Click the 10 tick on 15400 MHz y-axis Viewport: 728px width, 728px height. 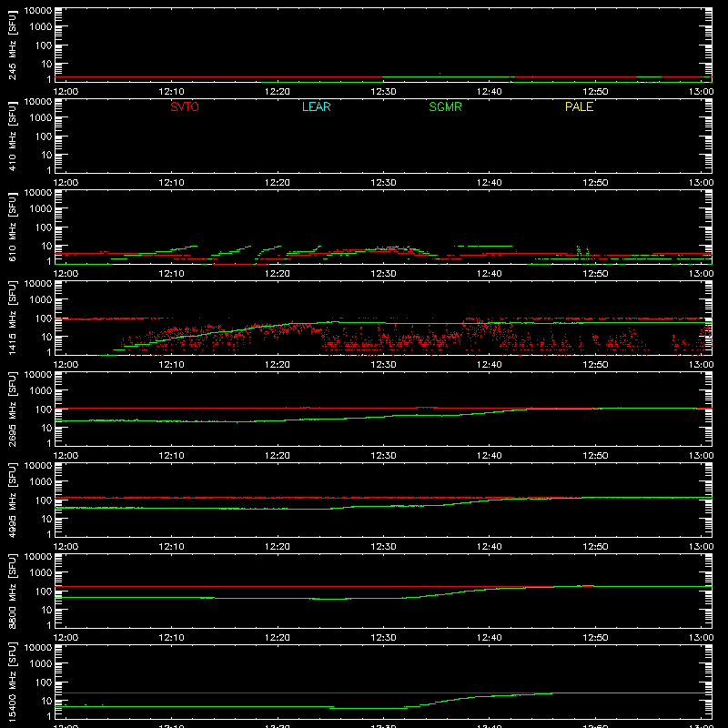pyautogui.click(x=46, y=701)
